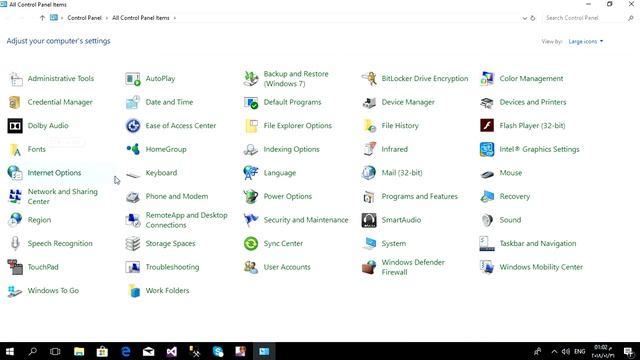The height and width of the screenshot is (360, 640).
Task: Open the Mail (32-bit) icon
Action: point(369,173)
